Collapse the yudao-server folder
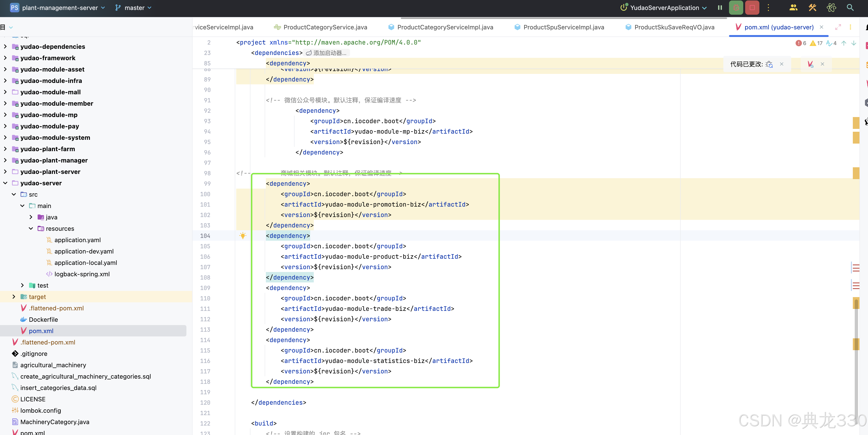The image size is (868, 435). [5, 183]
